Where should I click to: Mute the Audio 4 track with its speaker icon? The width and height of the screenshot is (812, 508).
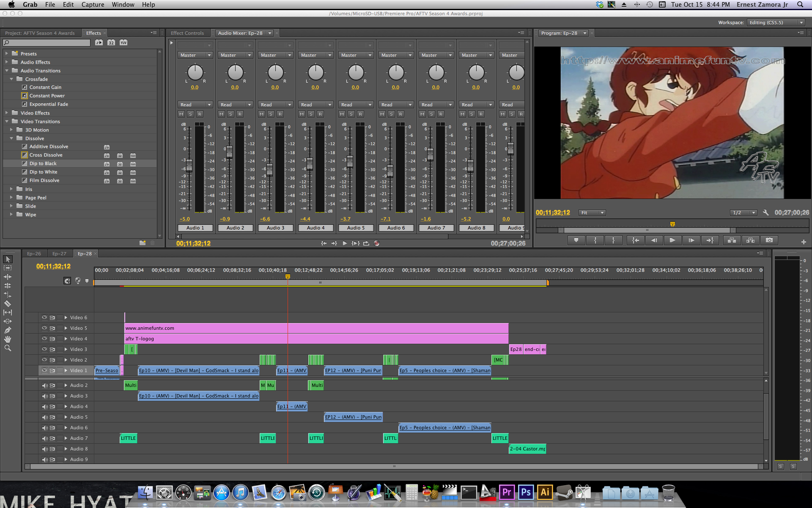coord(44,406)
